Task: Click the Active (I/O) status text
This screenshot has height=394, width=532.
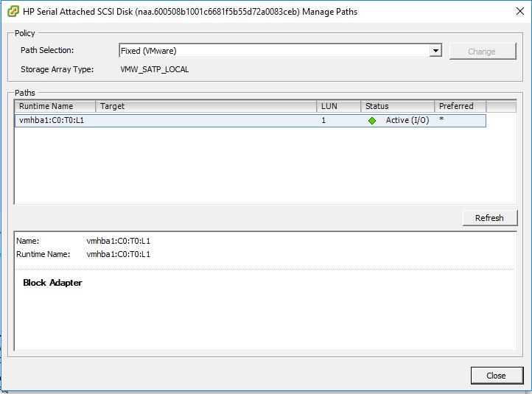Action: (x=407, y=120)
